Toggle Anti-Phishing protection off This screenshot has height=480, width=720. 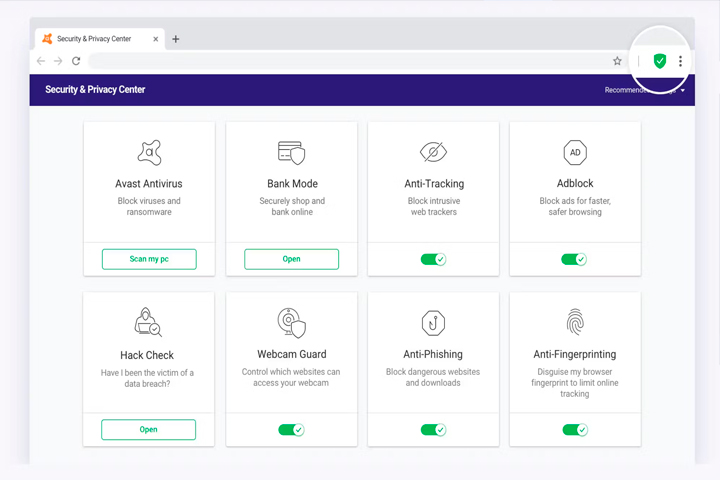[433, 429]
